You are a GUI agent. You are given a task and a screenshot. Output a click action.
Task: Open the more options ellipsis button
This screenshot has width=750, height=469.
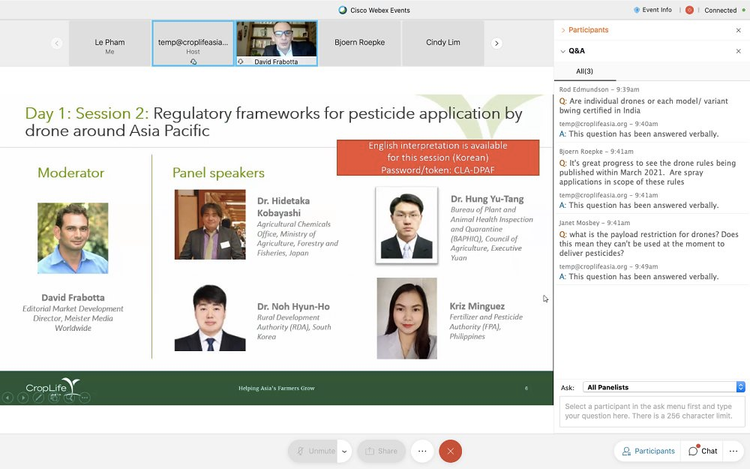[x=422, y=451]
